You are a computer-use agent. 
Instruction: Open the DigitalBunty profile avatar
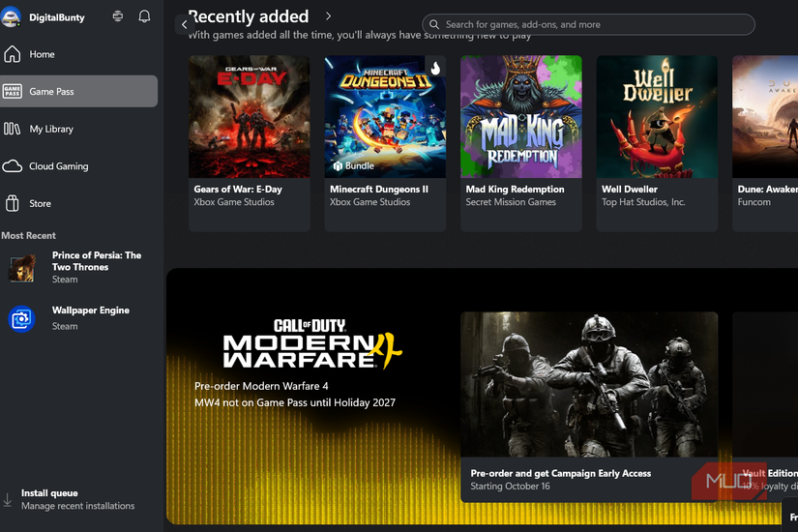tap(11, 16)
